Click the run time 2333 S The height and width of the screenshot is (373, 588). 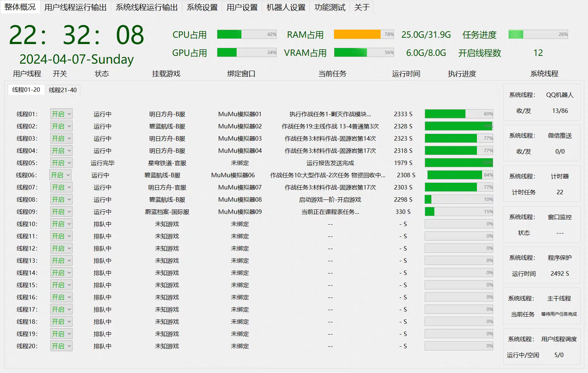(403, 114)
